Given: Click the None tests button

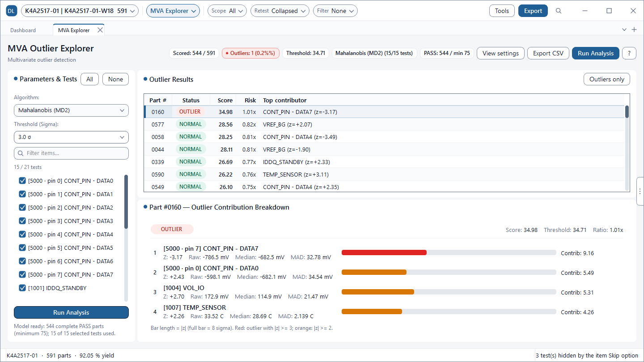Looking at the screenshot, I should click(x=115, y=79).
